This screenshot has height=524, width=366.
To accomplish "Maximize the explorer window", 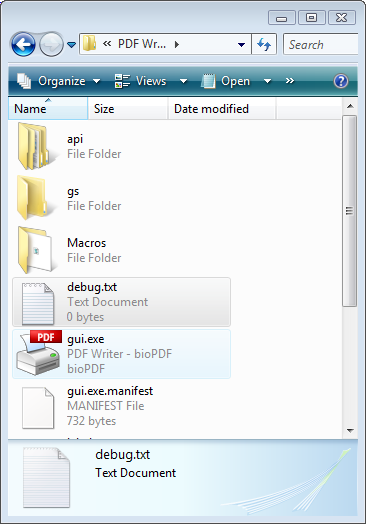I will coord(312,18).
